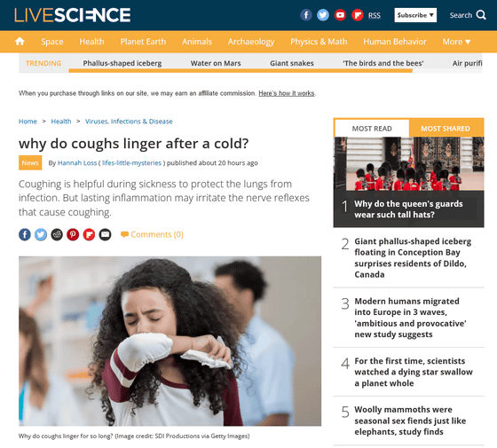
Task: Switch to the Most Shared tab
Action: tap(446, 129)
